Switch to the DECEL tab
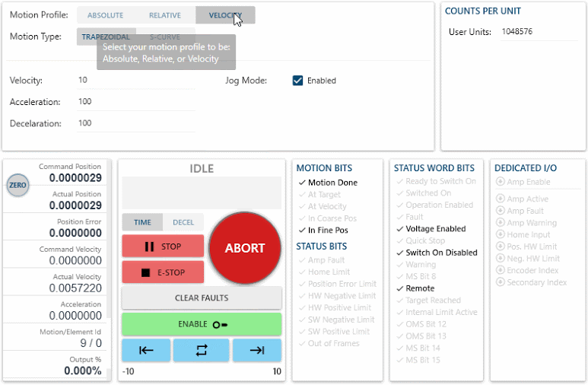This screenshot has height=385, width=588. (183, 222)
